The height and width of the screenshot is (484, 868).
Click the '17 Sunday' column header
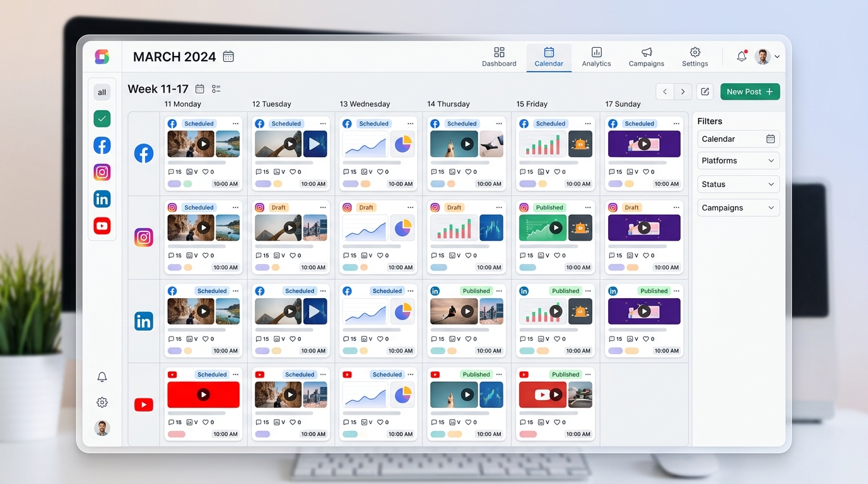click(623, 104)
